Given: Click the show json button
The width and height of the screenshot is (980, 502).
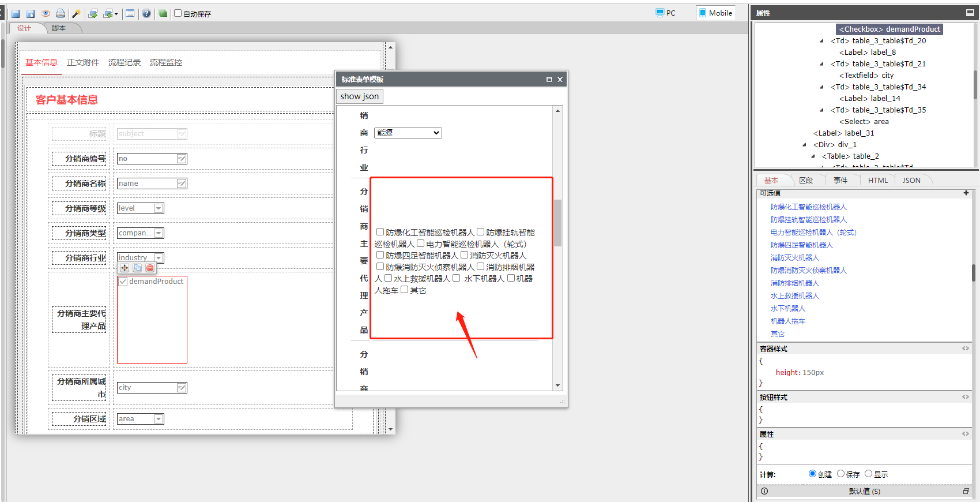Looking at the screenshot, I should [x=360, y=96].
